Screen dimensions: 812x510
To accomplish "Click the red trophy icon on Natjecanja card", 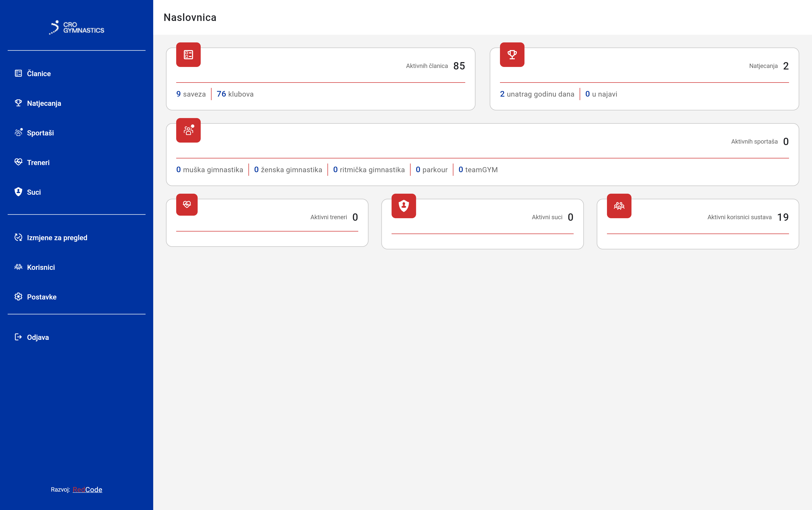I will [x=512, y=55].
